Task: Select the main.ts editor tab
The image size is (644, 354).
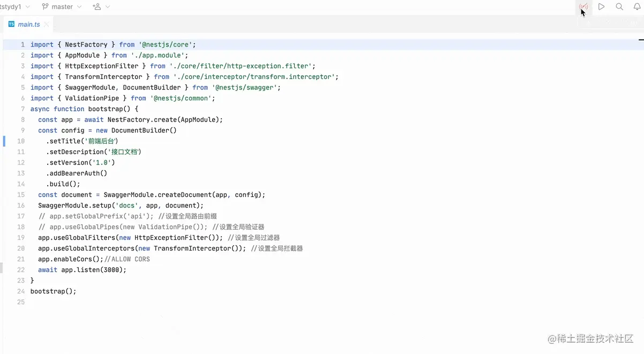Action: [28, 24]
